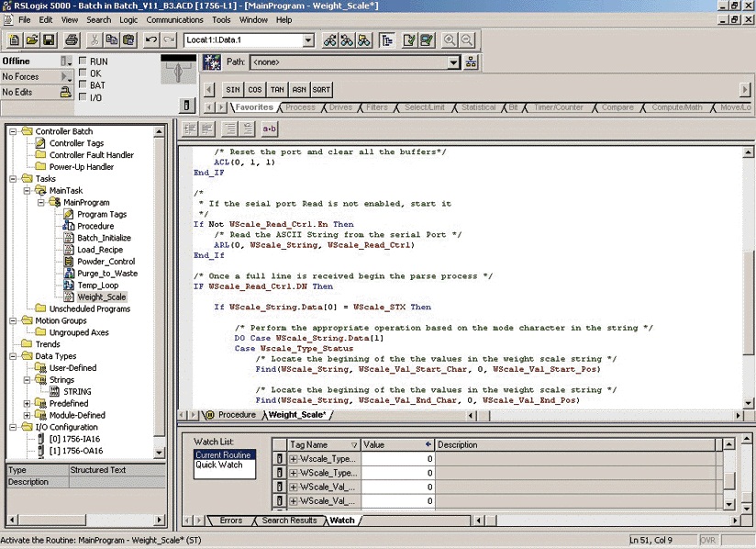Select Quick Watch in the Watch List
Image resolution: width=756 pixels, height=549 pixels.
[217, 465]
